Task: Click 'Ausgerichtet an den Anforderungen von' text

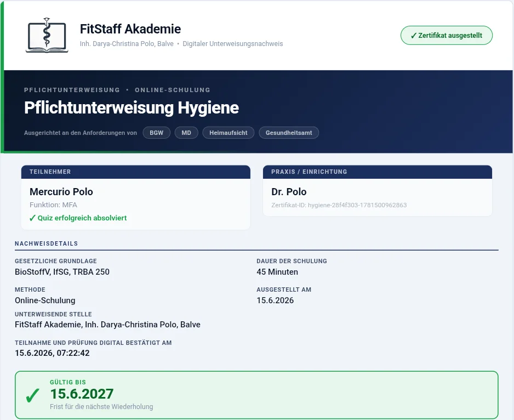Action: 81,133
